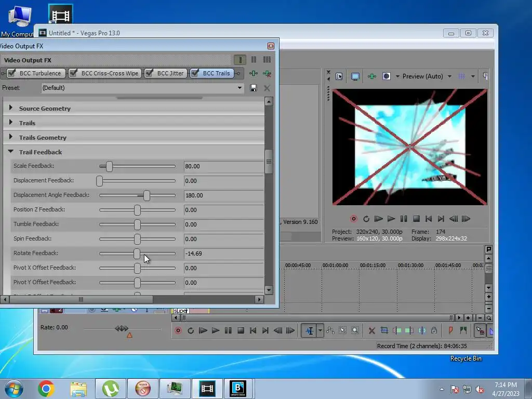Screen dimensions: 532x399
Task: Open the overlays grid dropdown arrow
Action: point(473,76)
